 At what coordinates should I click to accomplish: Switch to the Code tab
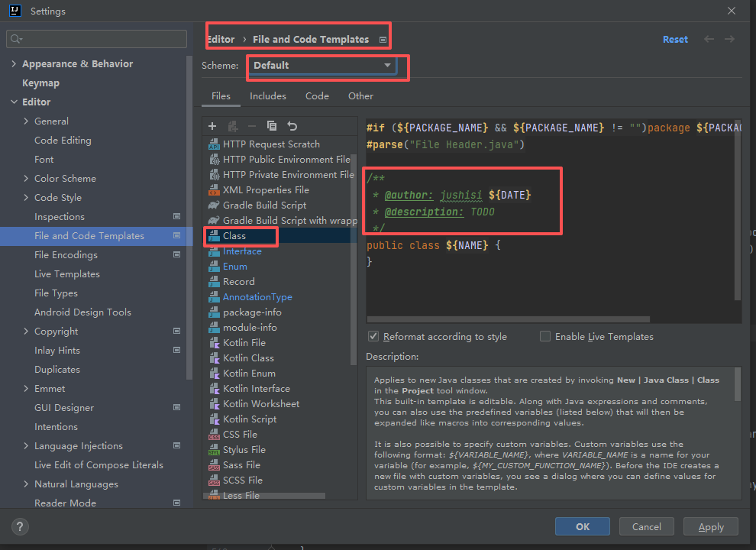pos(317,96)
